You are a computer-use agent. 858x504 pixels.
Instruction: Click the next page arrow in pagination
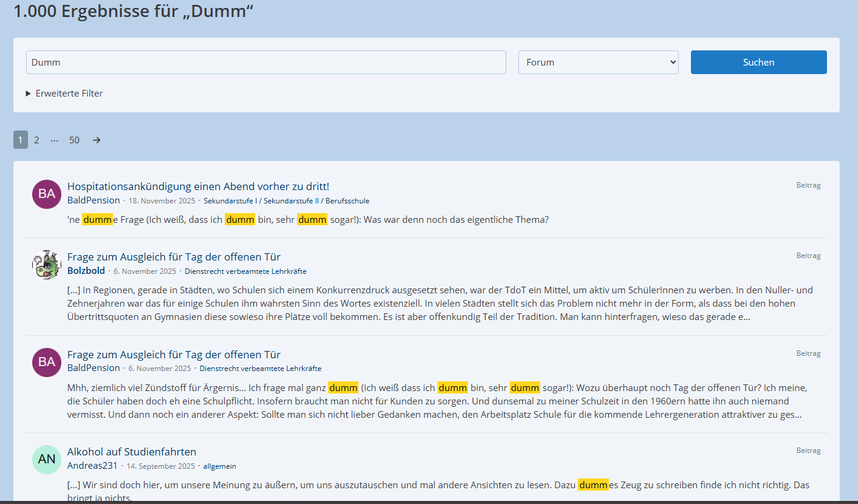[97, 140]
